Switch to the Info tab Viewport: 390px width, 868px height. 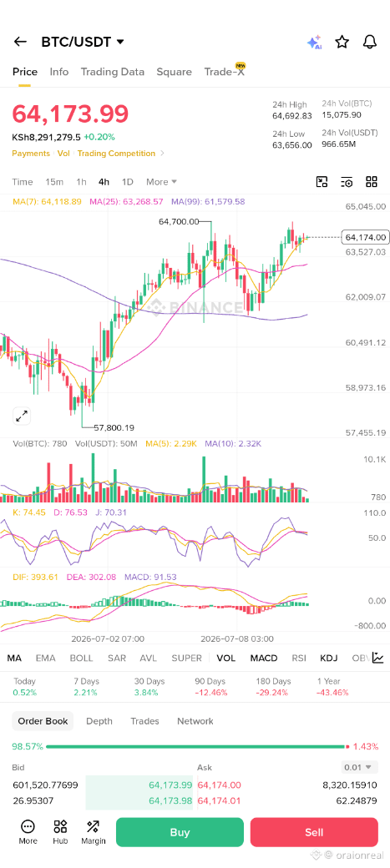pyautogui.click(x=59, y=72)
